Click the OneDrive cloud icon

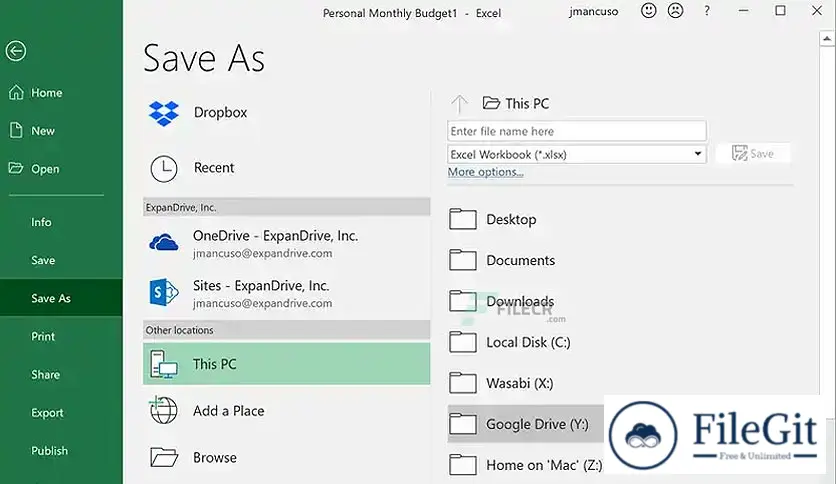164,243
